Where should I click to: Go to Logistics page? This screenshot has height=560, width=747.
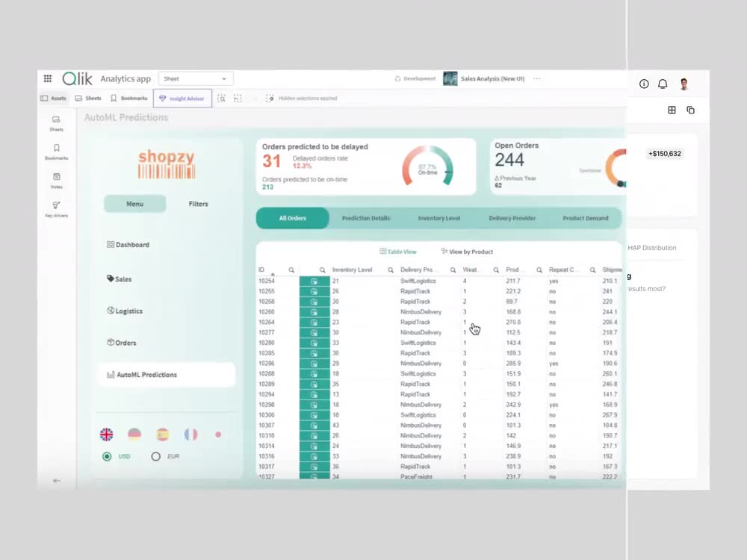click(x=124, y=311)
